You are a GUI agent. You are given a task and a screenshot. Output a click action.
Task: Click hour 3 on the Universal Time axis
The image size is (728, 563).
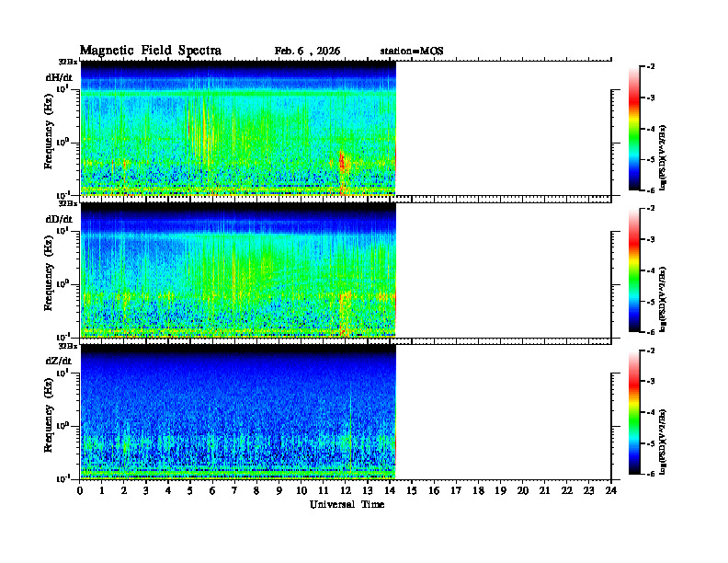(x=146, y=491)
